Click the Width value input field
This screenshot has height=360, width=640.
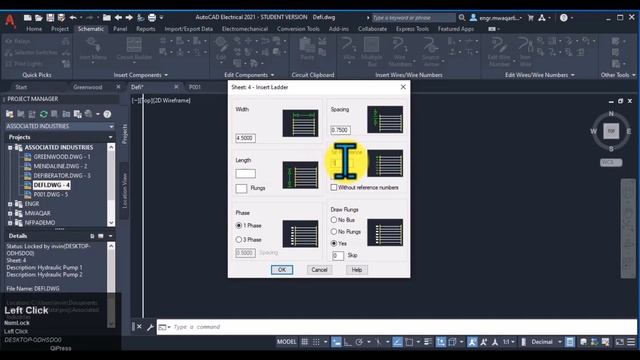[x=245, y=138]
